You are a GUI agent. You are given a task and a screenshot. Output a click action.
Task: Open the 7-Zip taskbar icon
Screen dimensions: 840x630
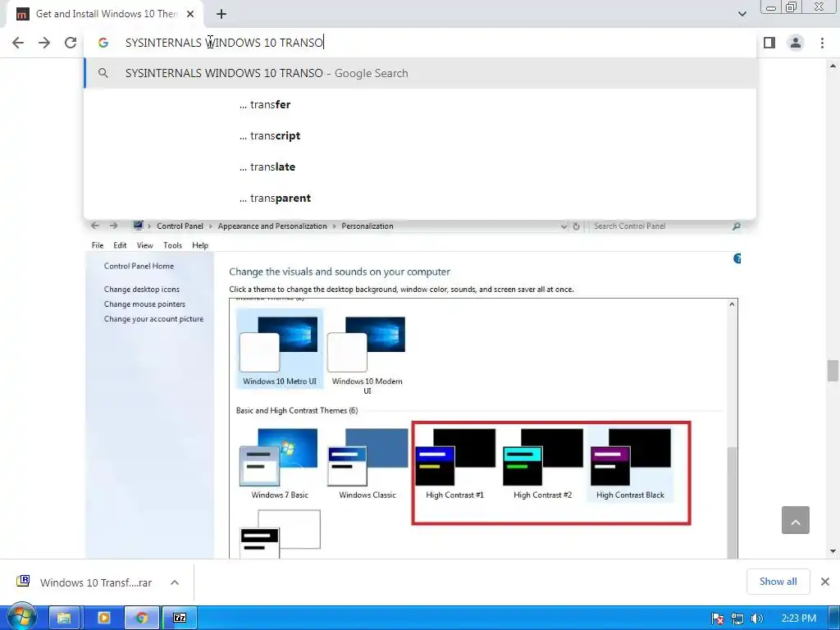[180, 618]
